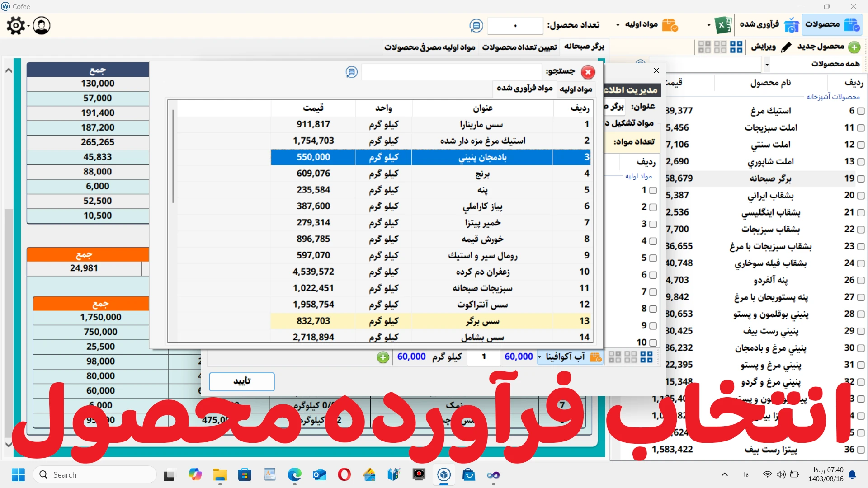Select the زعفران دم کرده row
Image resolution: width=868 pixels, height=488 pixels.
[430, 272]
